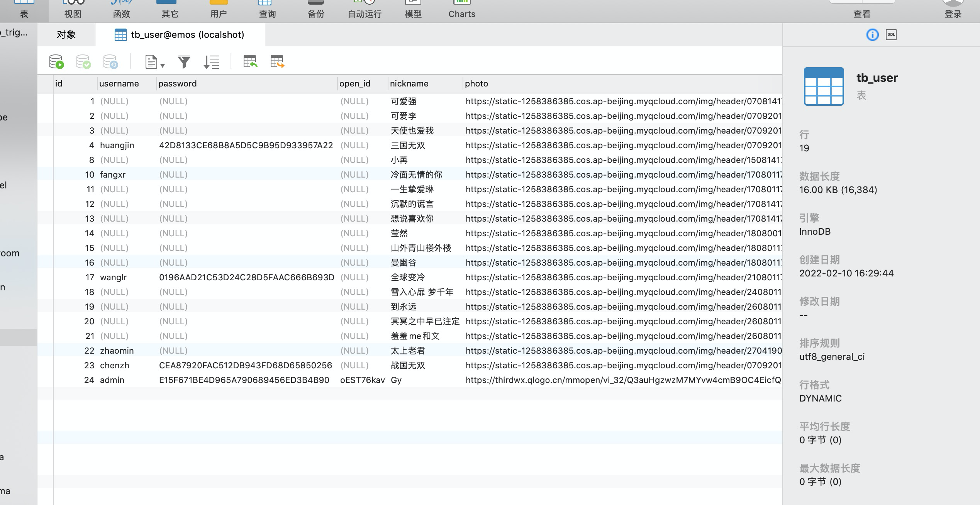Select nickname cell 冥冥之中早已注定
Screen dimensions: 980x505
[425, 321]
